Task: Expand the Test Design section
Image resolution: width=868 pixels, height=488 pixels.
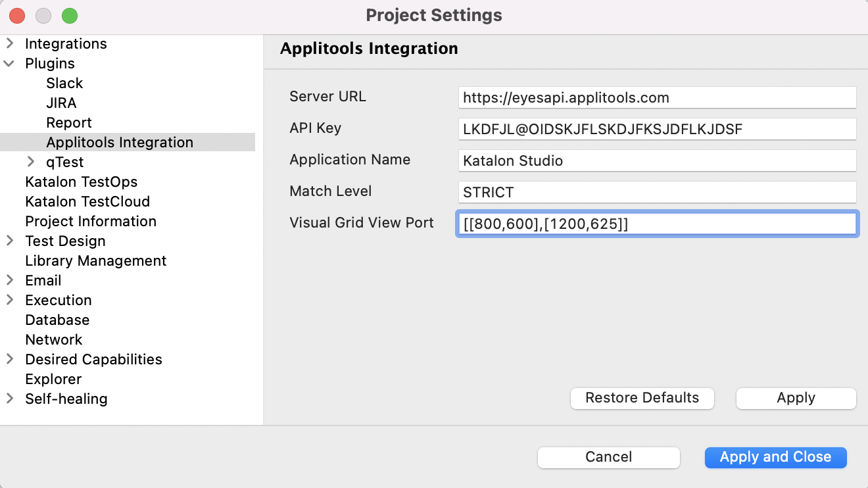Action: [11, 241]
